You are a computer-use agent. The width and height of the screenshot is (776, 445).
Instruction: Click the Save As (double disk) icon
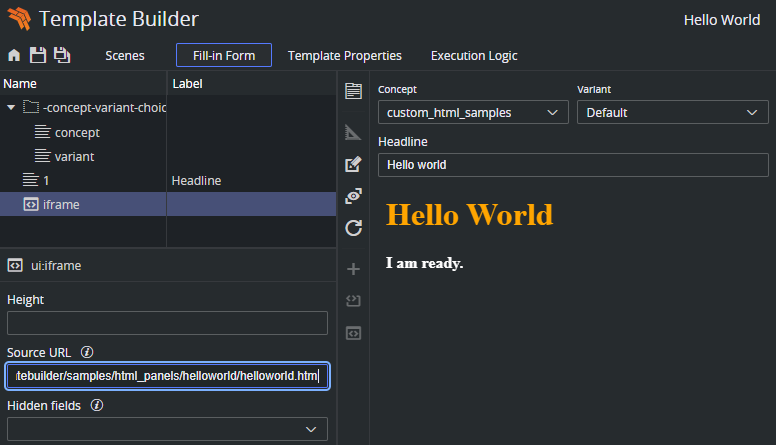point(62,56)
